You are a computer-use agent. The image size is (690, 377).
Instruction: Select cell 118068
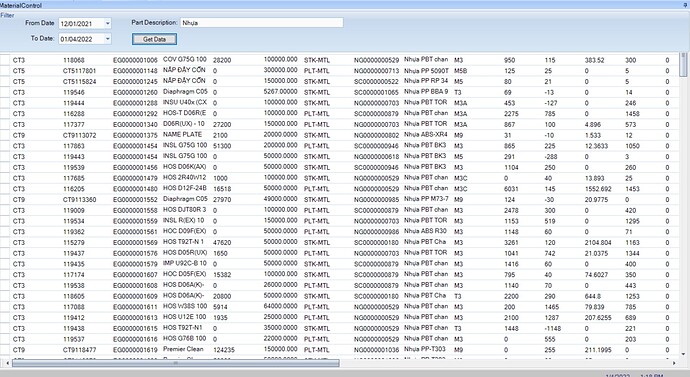(73, 60)
